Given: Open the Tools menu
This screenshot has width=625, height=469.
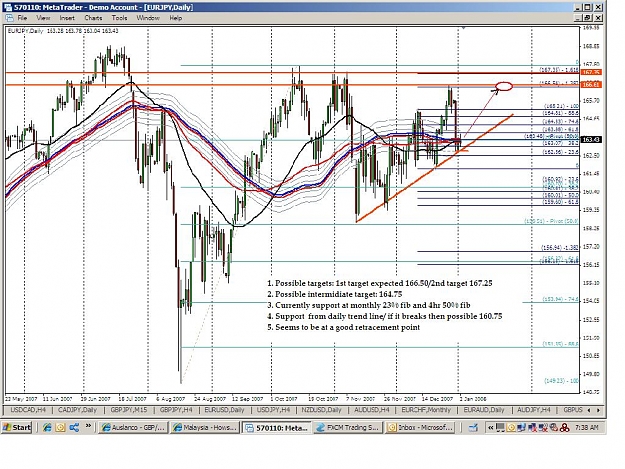Looking at the screenshot, I should 119,18.
